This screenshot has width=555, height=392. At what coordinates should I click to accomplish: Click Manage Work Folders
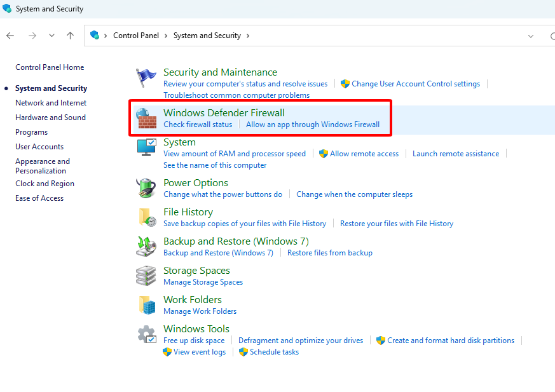click(200, 311)
